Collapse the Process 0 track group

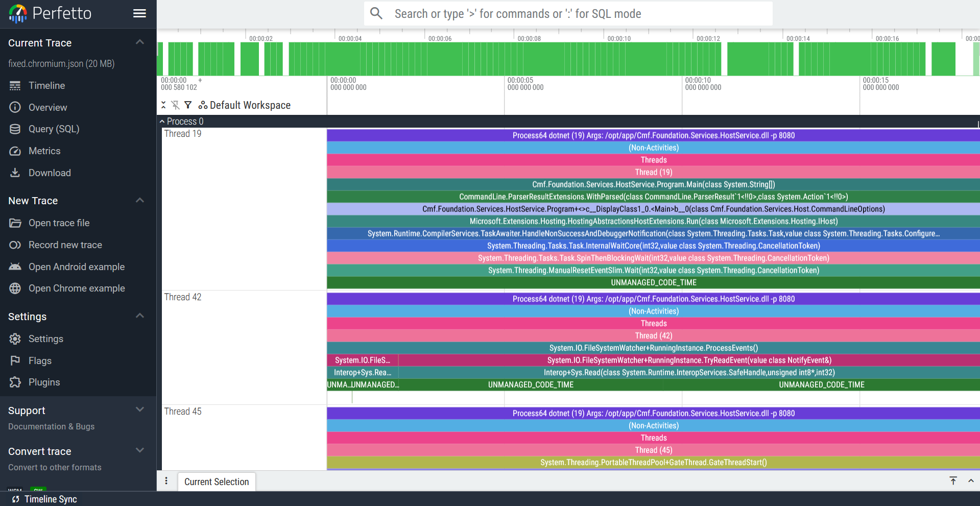(x=162, y=122)
